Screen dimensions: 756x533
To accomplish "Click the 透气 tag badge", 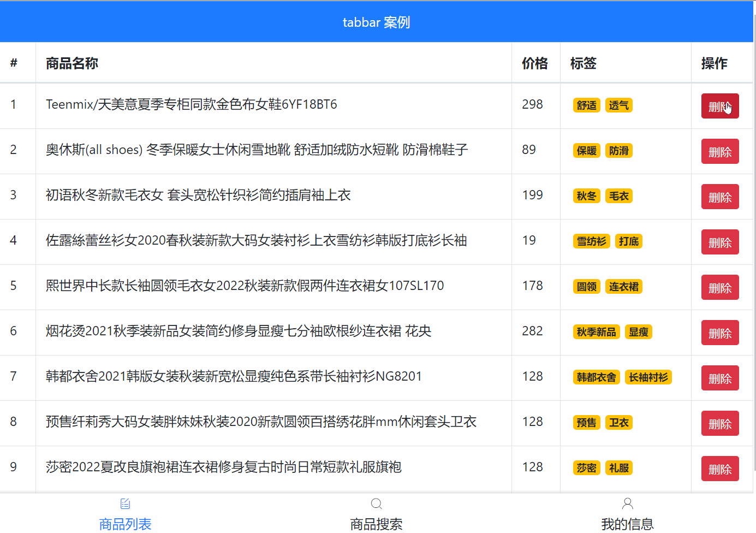I will pyautogui.click(x=619, y=105).
